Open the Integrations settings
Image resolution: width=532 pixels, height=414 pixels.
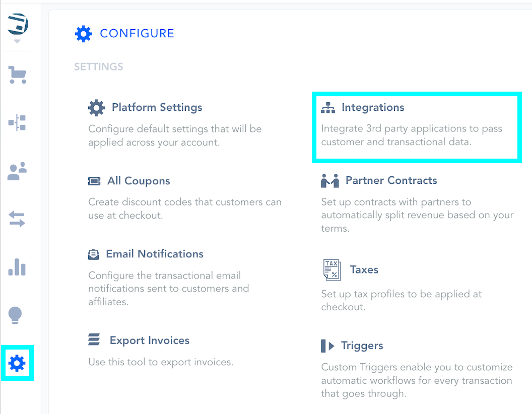point(373,107)
